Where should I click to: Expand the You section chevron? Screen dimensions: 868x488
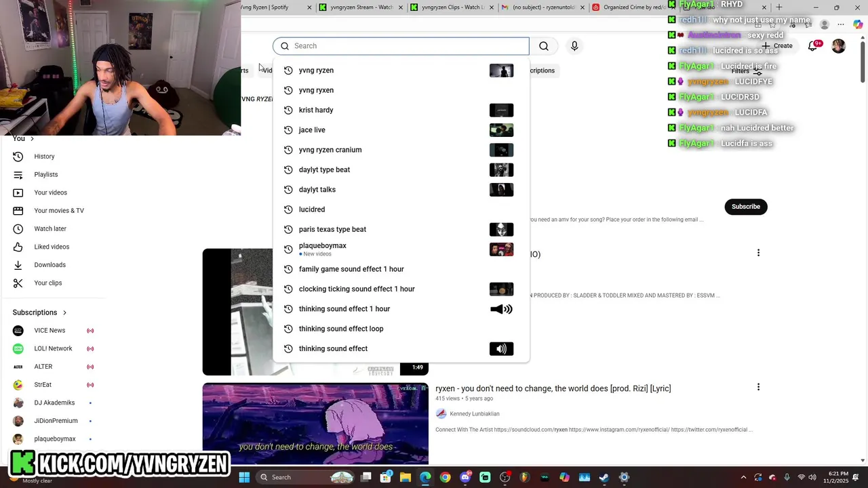pos(32,138)
